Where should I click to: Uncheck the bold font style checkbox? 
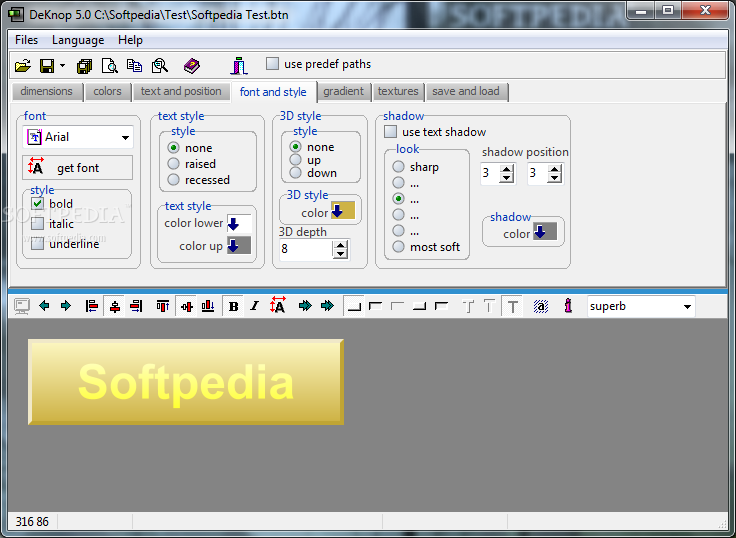38,203
